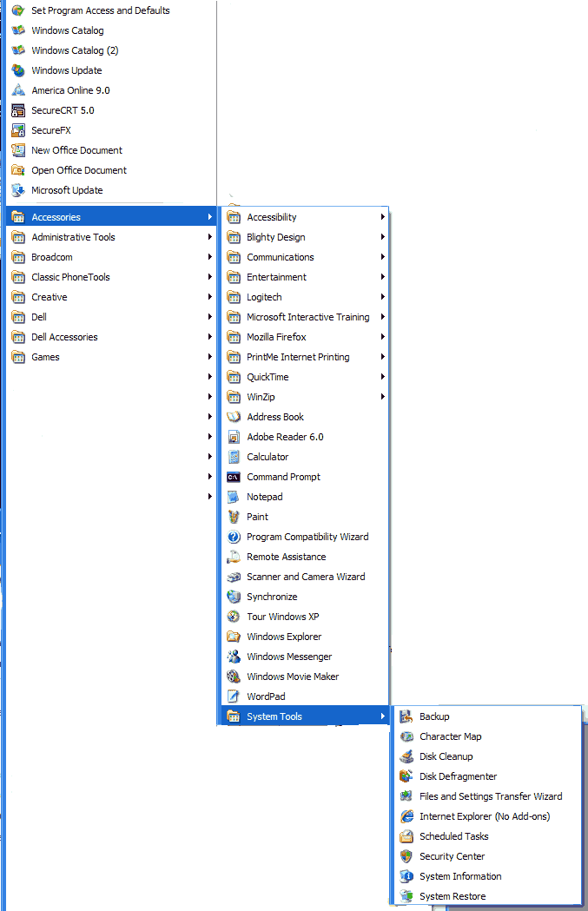
Task: Open Broadcom program folder
Action: [x=111, y=257]
